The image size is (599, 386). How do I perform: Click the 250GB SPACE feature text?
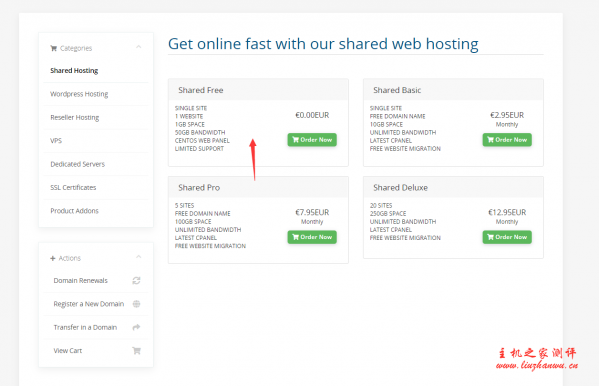[x=388, y=214]
